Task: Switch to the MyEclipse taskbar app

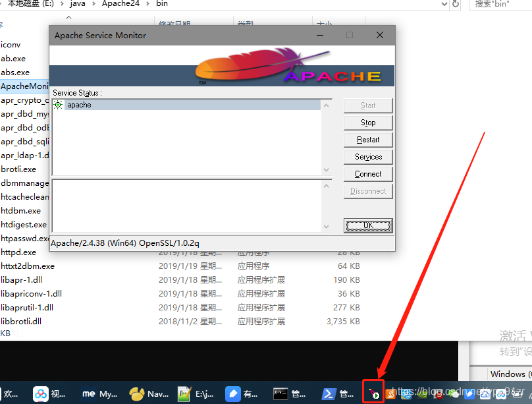Action: 99,394
